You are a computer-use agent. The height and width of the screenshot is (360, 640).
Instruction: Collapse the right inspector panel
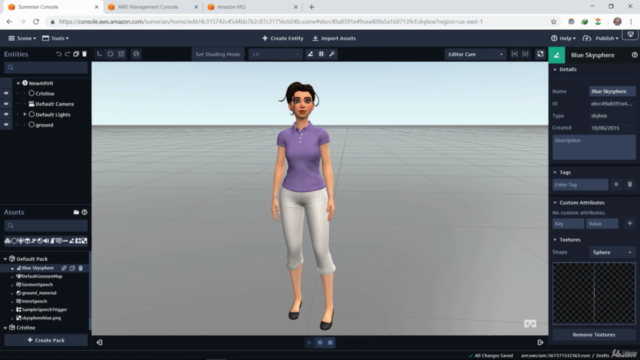(540, 342)
